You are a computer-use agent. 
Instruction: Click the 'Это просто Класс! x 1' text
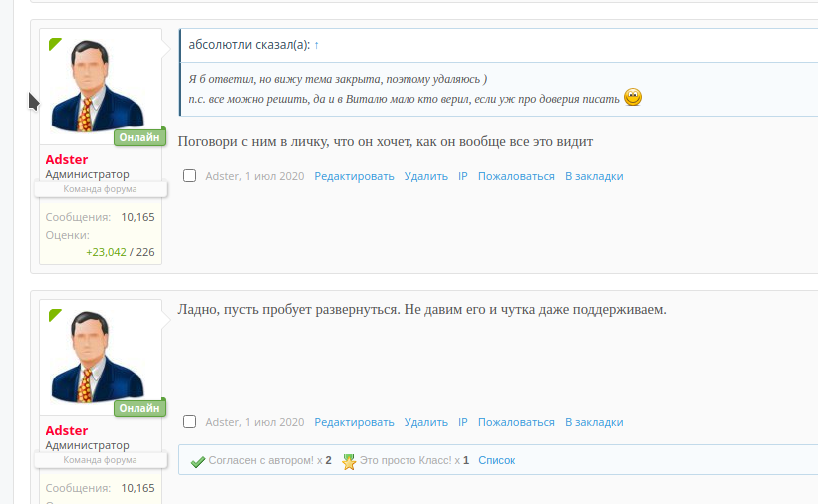414,461
